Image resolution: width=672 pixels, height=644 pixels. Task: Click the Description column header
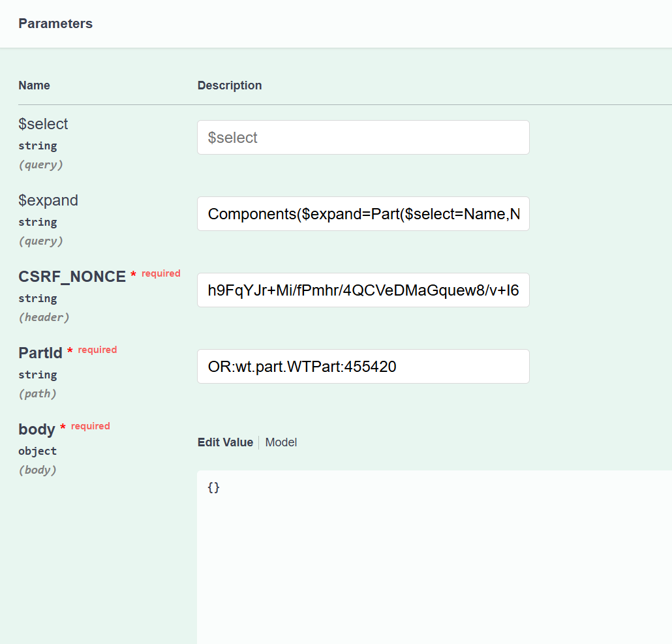[x=230, y=85]
